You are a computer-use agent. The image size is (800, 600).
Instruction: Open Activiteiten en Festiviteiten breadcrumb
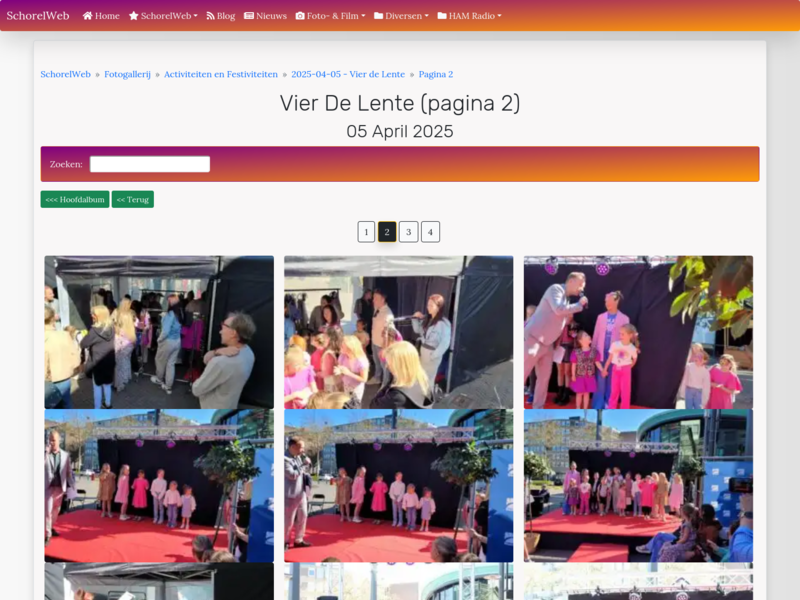tap(221, 74)
